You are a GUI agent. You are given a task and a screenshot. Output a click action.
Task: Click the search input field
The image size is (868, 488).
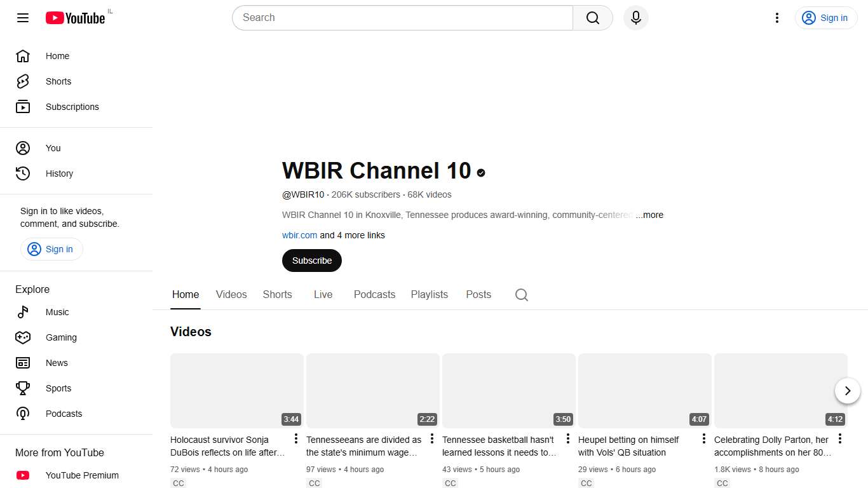[x=402, y=18]
